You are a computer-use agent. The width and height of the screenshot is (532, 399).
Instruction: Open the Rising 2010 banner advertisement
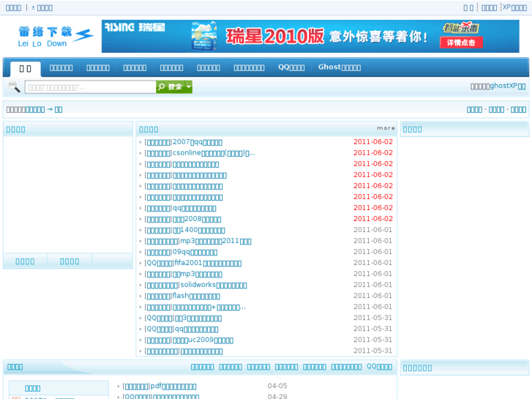click(x=310, y=36)
